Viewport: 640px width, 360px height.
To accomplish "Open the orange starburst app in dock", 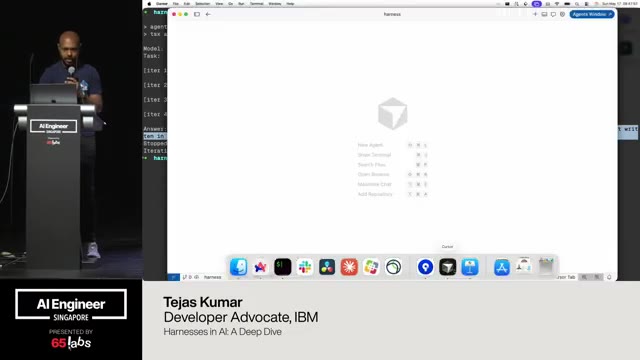I will point(349,267).
